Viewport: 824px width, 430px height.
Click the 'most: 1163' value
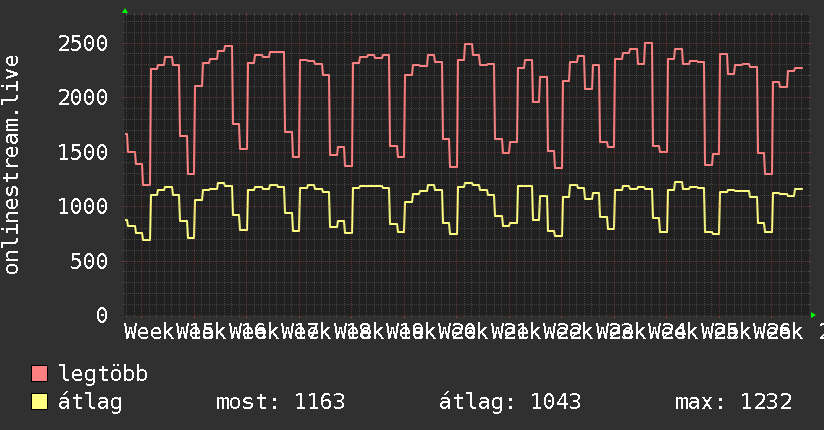(281, 402)
